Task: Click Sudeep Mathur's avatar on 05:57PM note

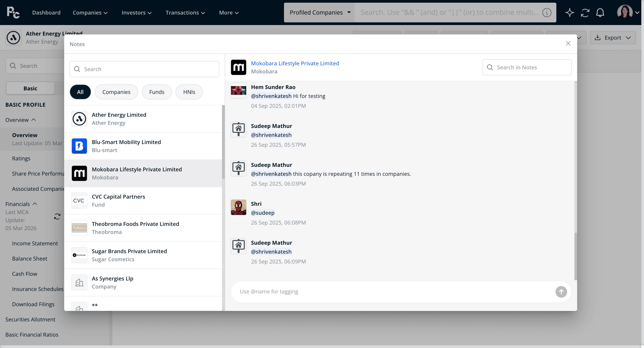Action: tap(238, 129)
